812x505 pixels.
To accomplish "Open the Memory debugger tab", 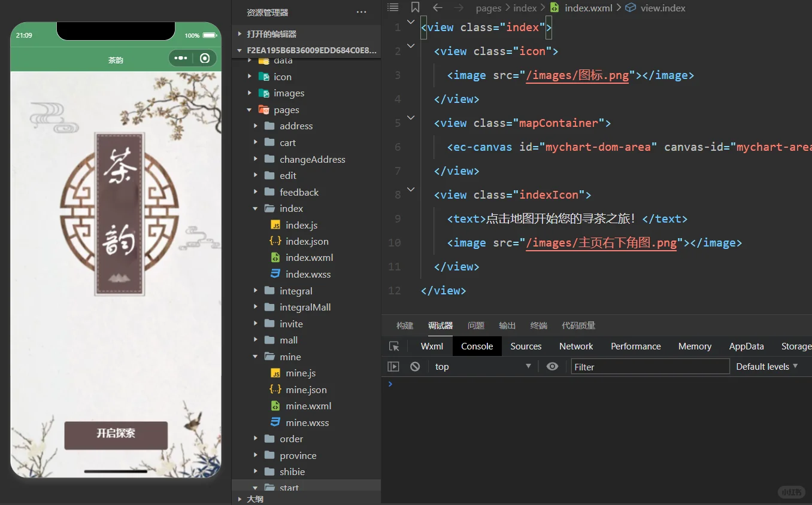I will 695,346.
